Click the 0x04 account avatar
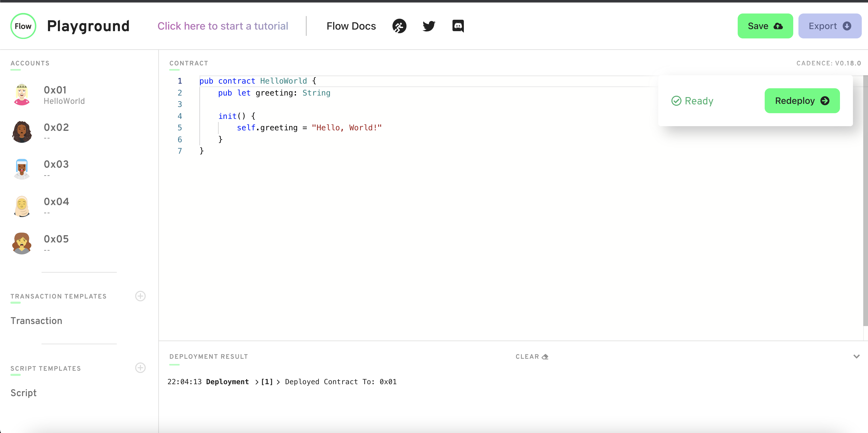Viewport: 868px width, 433px height. click(22, 206)
